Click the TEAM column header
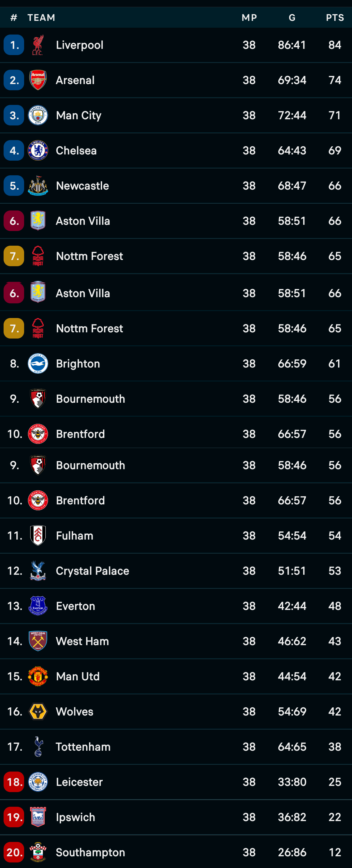The height and width of the screenshot is (868, 352). 41,18
